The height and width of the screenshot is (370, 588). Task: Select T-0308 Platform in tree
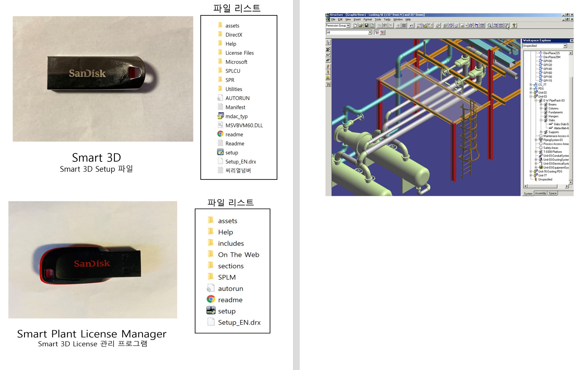coord(553,152)
